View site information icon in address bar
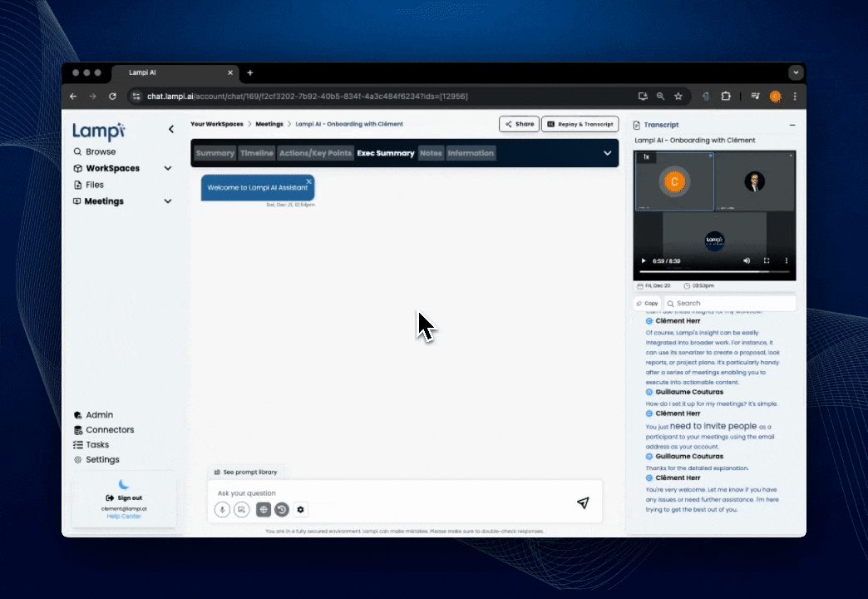This screenshot has height=599, width=868. (x=136, y=97)
